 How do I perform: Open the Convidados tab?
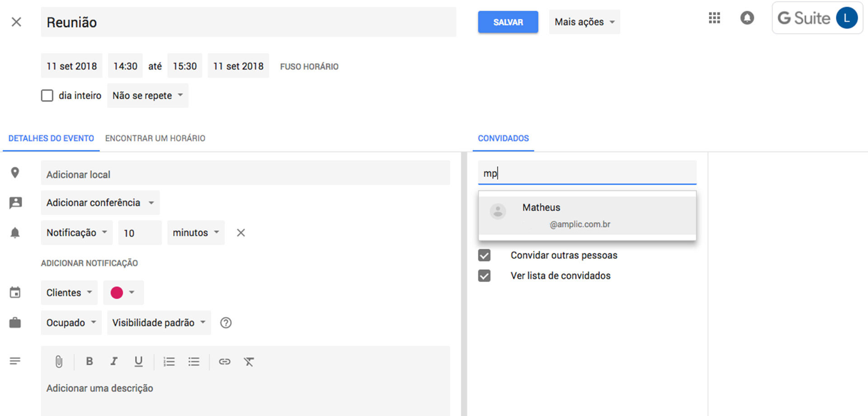click(x=503, y=138)
